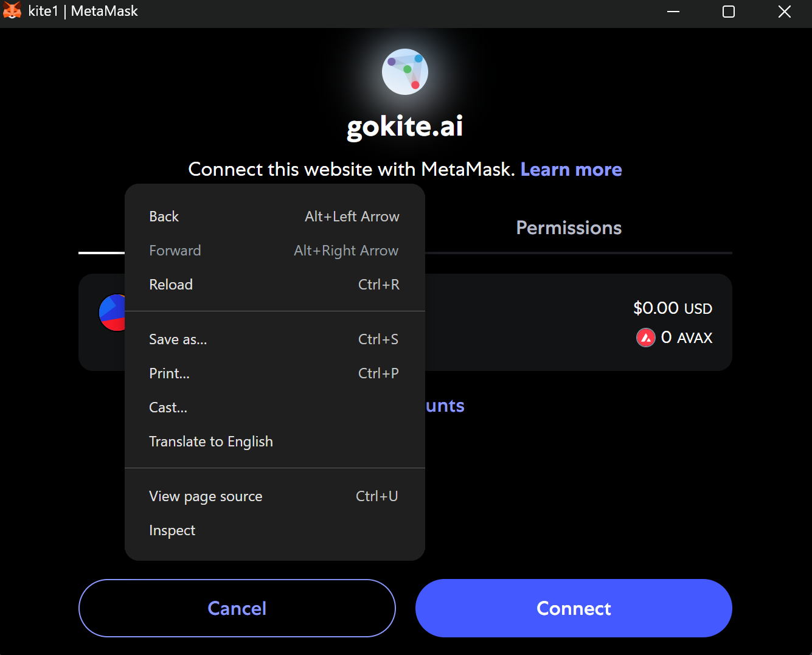
Task: Open the Learn more link
Action: click(x=571, y=170)
